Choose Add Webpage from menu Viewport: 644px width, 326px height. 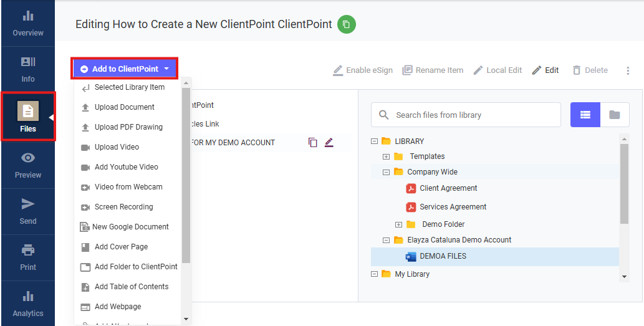point(128,307)
